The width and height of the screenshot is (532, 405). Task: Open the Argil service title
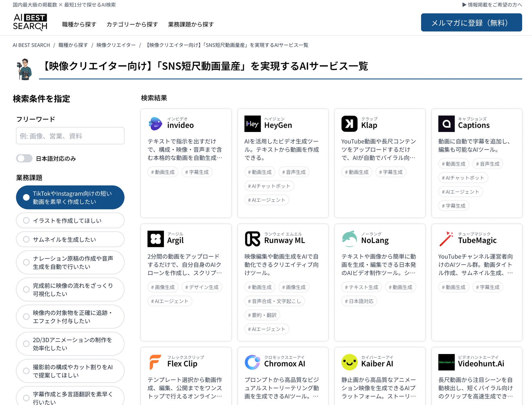coord(175,241)
